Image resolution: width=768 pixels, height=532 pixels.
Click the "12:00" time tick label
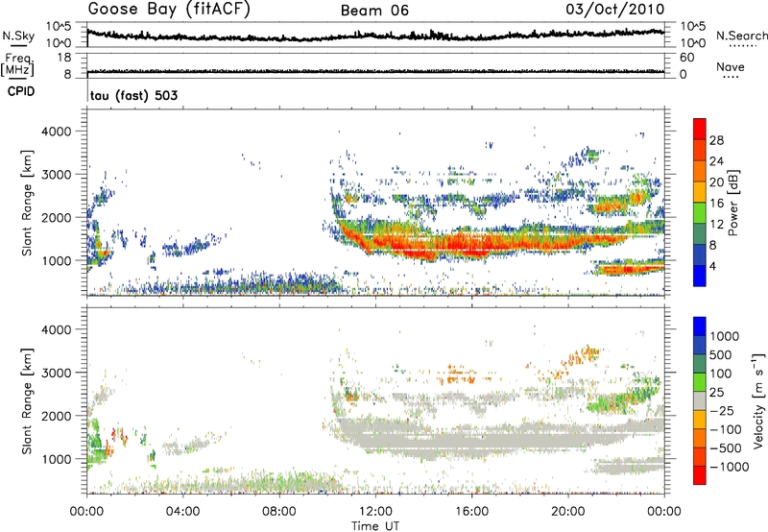375,512
